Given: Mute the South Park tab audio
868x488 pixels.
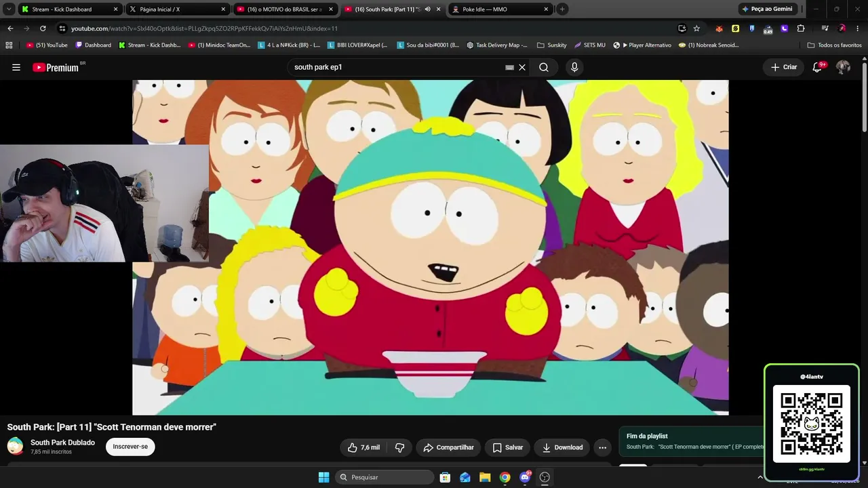Looking at the screenshot, I should point(427,9).
